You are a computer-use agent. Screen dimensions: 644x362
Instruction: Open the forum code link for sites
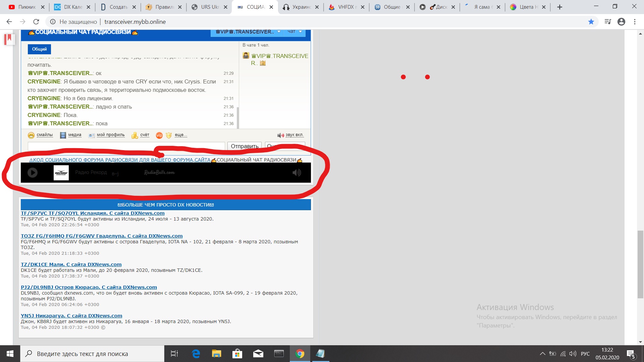[120, 160]
